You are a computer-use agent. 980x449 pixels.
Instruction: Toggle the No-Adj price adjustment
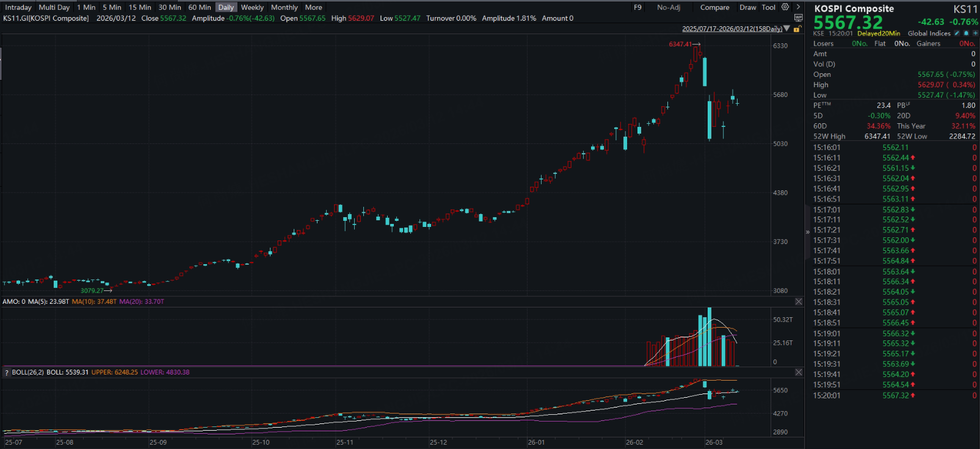coord(668,7)
